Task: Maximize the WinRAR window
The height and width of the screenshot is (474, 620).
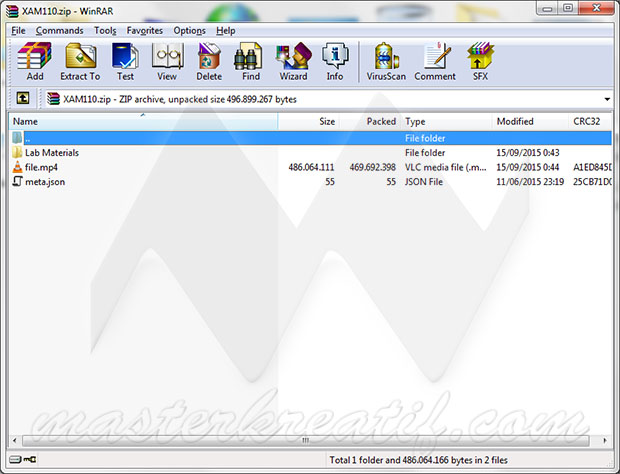Action: tap(568, 8)
